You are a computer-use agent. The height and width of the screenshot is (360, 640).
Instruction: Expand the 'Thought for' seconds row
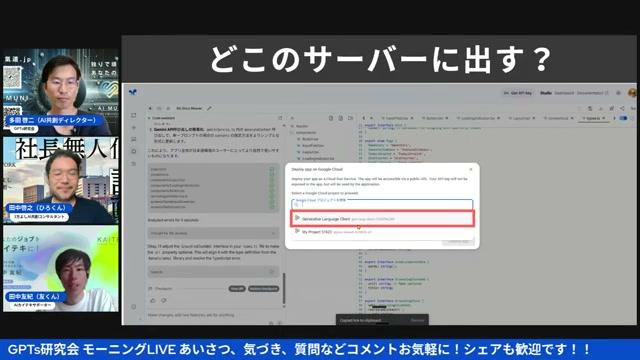tap(213, 233)
